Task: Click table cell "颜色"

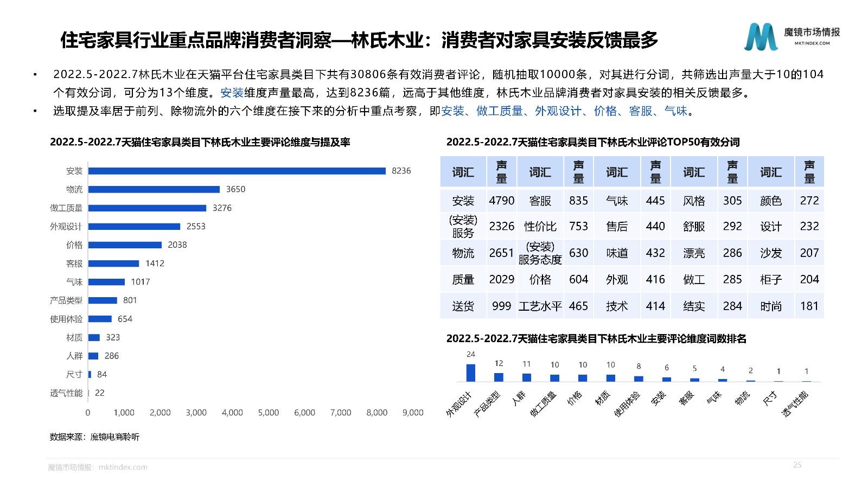Action: (771, 201)
